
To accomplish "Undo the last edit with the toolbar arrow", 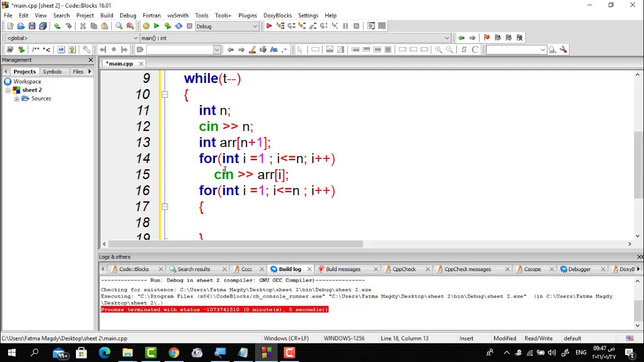I will (57, 26).
